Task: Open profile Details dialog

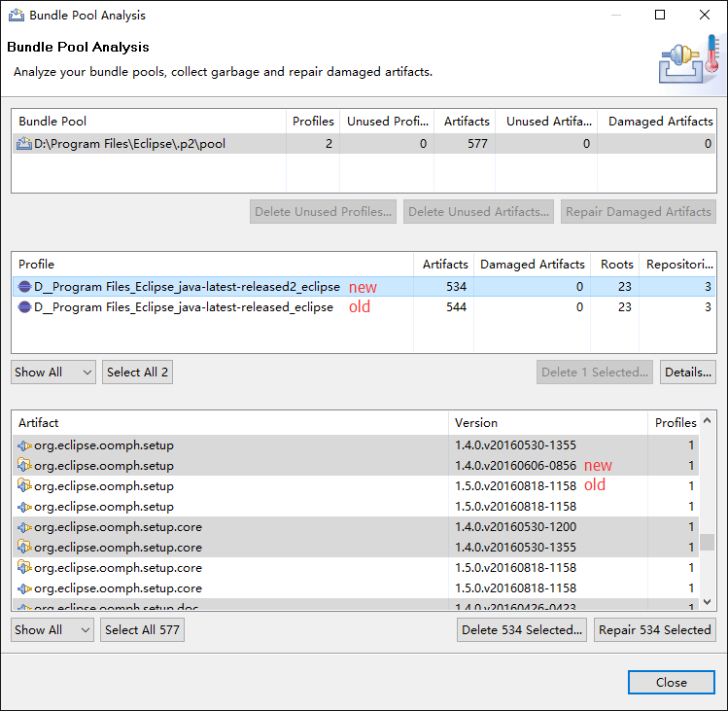Action: click(687, 372)
